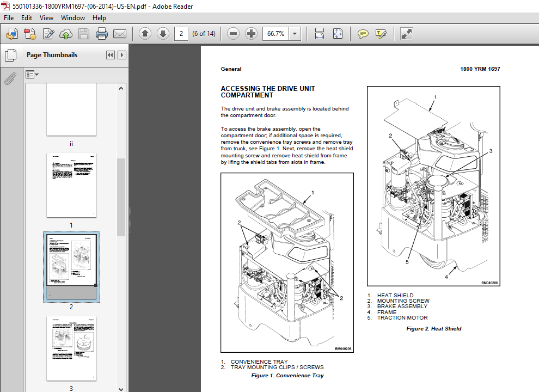Select the Highlight text tool
The image size is (539, 392).
pyautogui.click(x=381, y=34)
